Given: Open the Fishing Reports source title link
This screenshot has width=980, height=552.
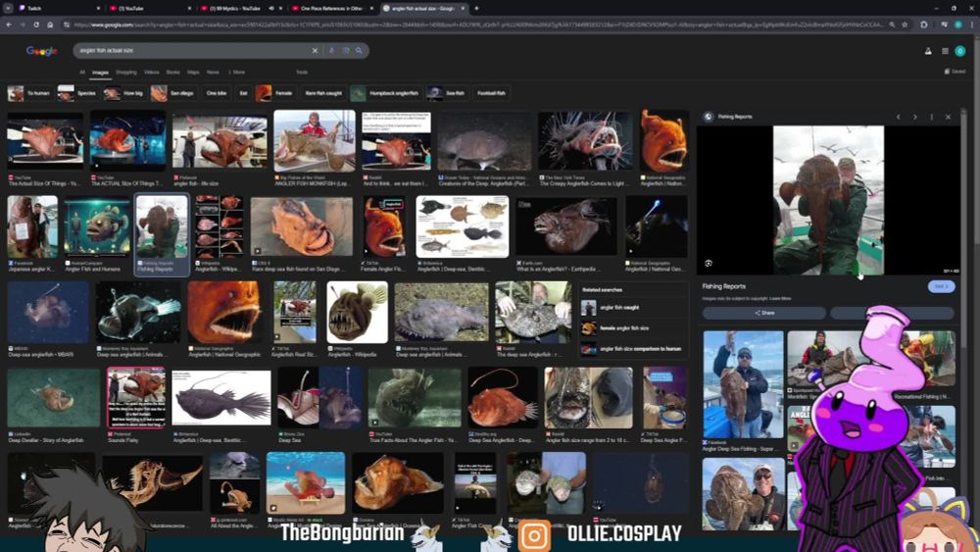Looking at the screenshot, I should (724, 286).
